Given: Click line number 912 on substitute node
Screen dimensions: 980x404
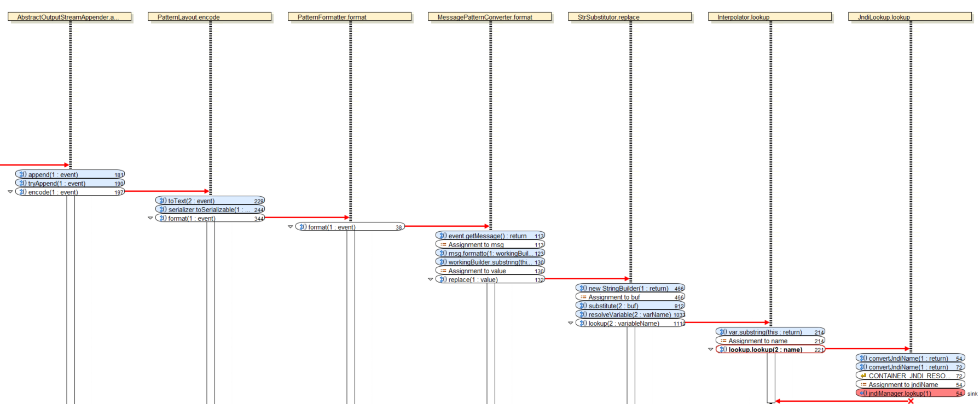Looking at the screenshot, I should point(679,306).
